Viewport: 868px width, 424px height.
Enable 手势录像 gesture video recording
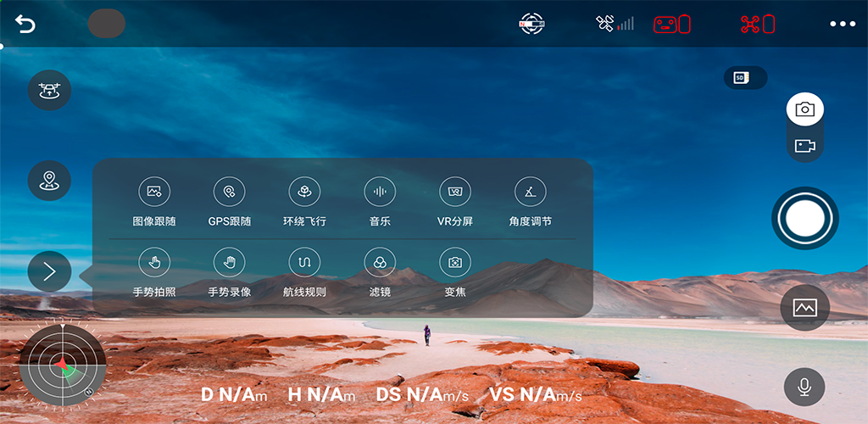click(x=229, y=262)
